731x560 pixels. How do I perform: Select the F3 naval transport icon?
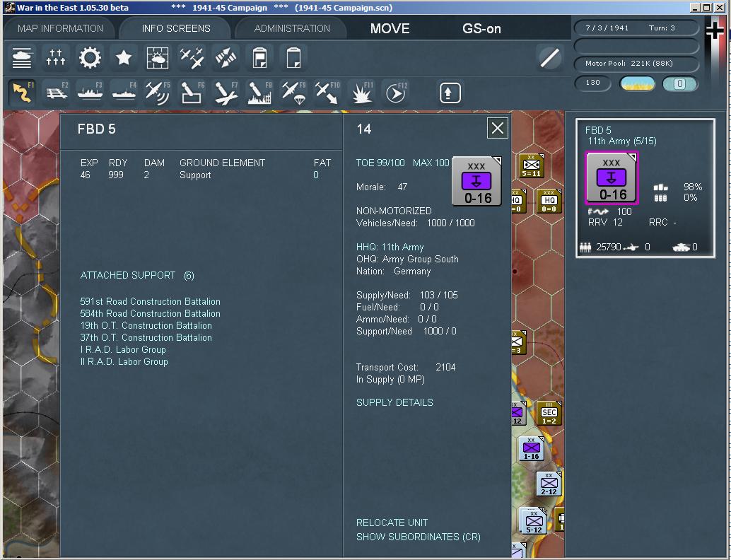[90, 93]
